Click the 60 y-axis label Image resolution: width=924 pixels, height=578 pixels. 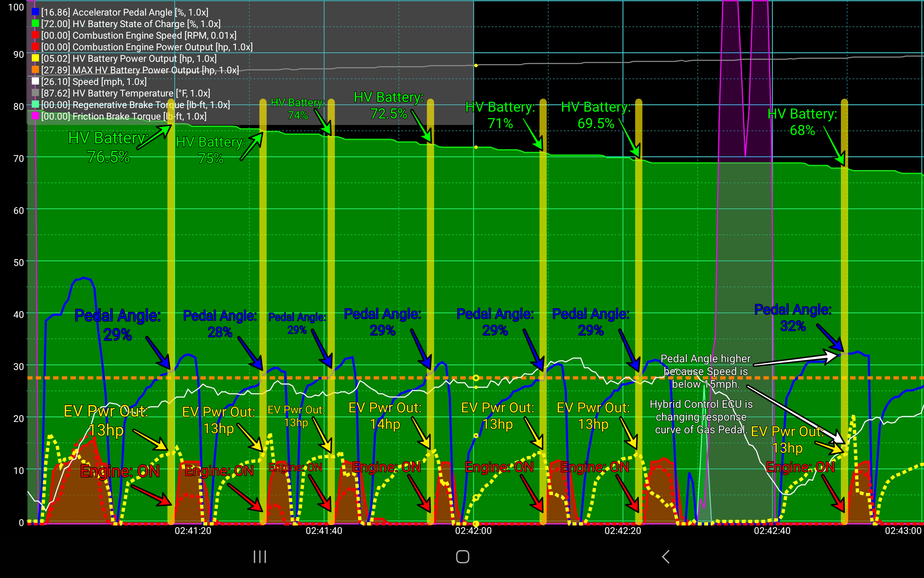(19, 211)
